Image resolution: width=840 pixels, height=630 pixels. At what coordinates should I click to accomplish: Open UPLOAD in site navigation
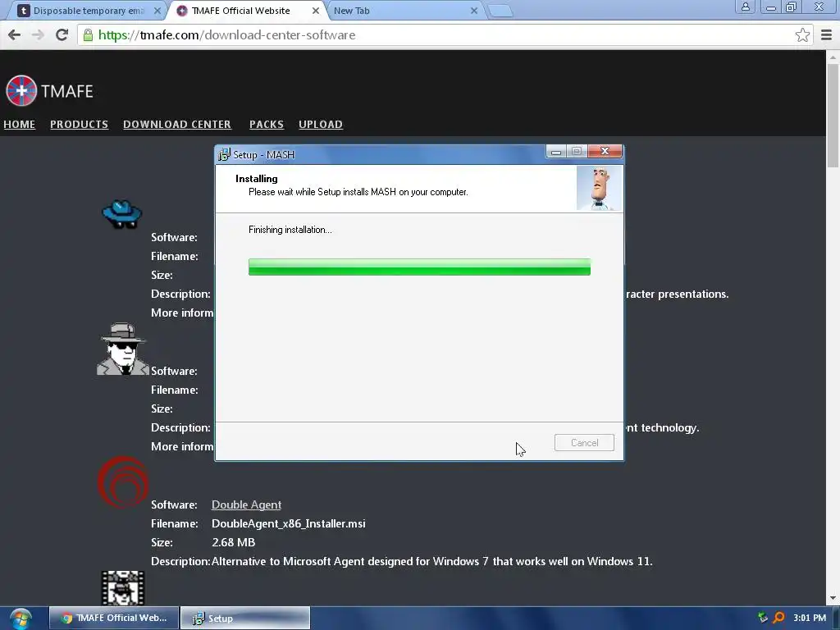click(x=321, y=125)
